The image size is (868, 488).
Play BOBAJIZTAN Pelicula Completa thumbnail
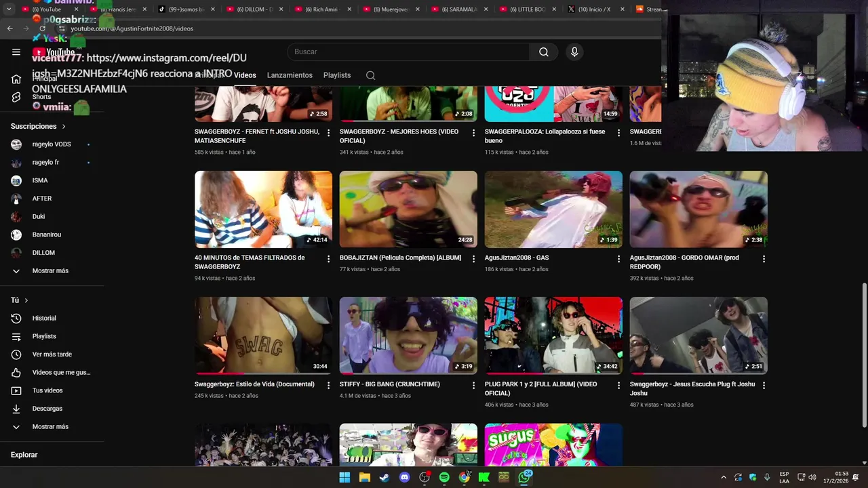[x=408, y=209]
